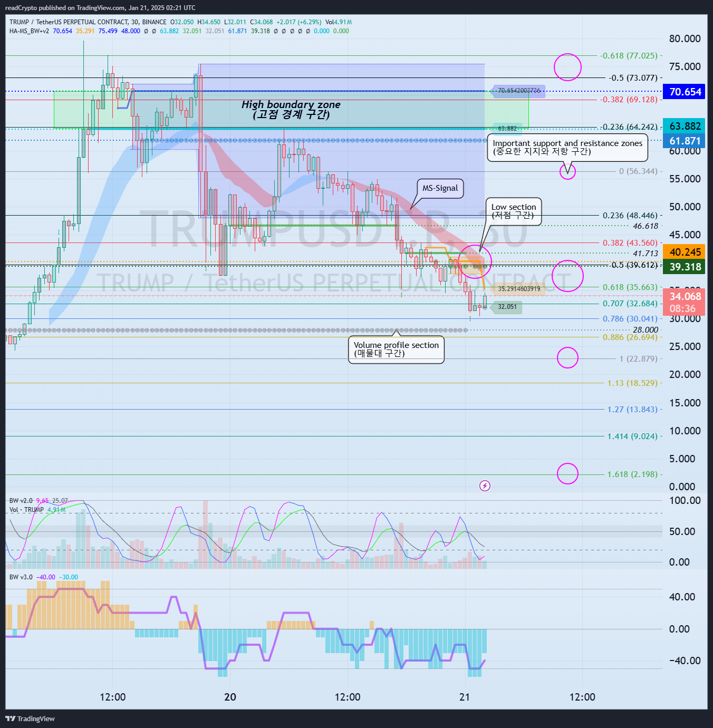Click the 0.382 (43.560) Fibonacci label

coord(630,242)
